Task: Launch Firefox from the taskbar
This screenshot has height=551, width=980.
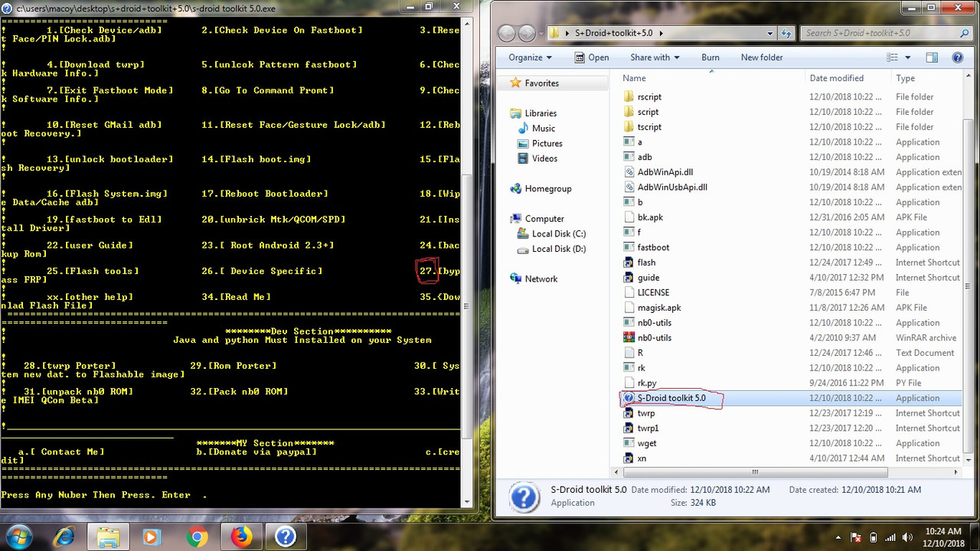Action: 241,537
